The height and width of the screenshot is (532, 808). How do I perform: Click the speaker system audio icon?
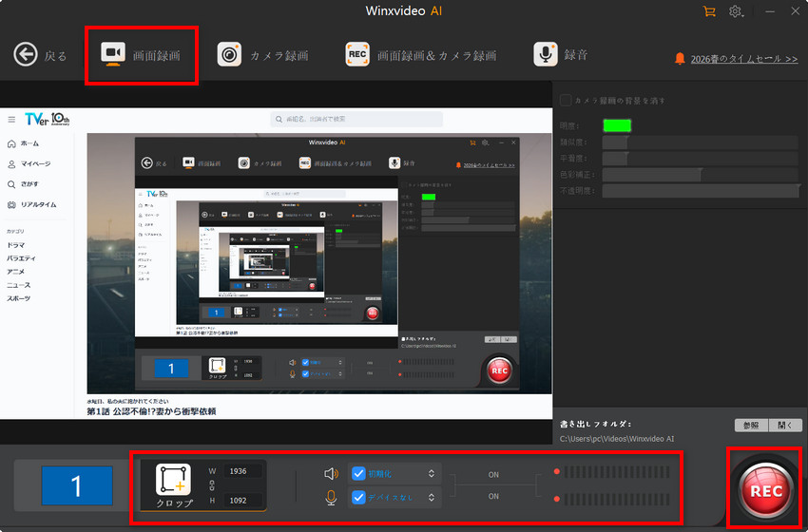pyautogui.click(x=331, y=473)
